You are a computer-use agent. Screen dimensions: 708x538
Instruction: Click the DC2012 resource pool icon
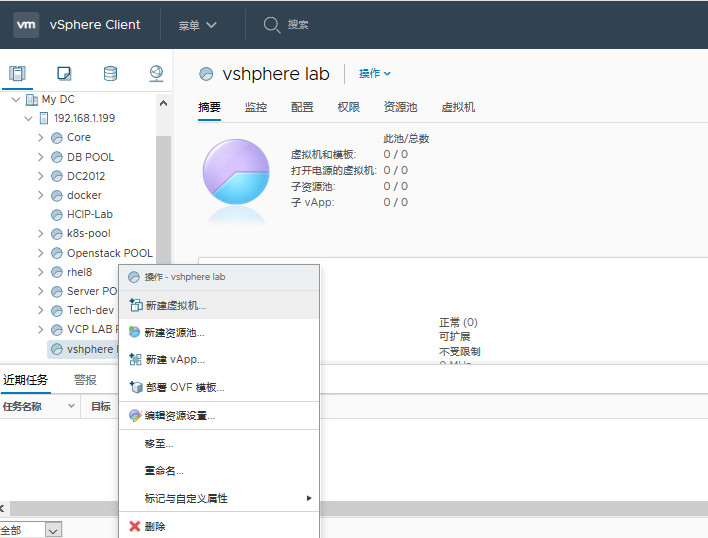[x=56, y=176]
